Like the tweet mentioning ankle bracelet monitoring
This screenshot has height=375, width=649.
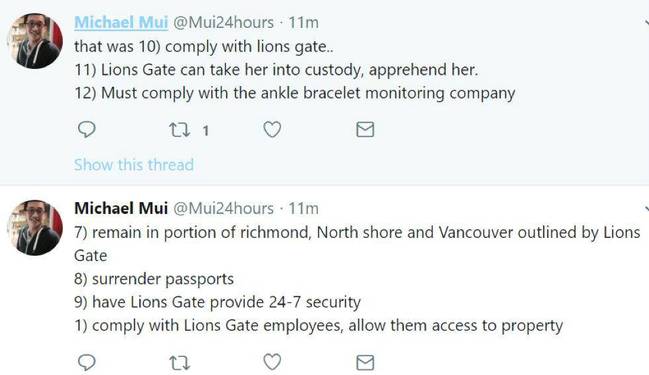tap(272, 130)
